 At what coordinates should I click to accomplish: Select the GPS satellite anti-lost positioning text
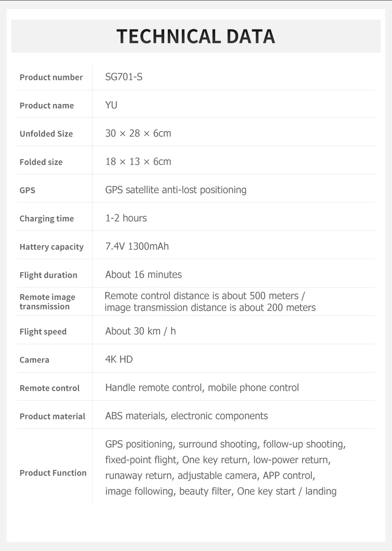tap(176, 190)
